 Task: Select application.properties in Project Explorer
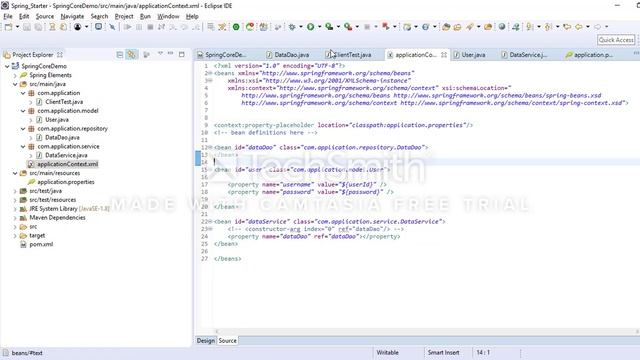click(65, 182)
